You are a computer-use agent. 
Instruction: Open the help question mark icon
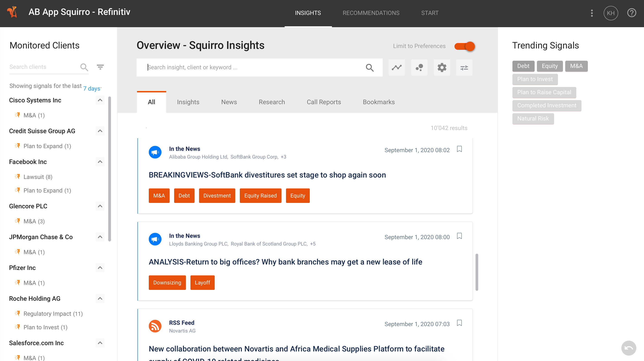(x=632, y=13)
